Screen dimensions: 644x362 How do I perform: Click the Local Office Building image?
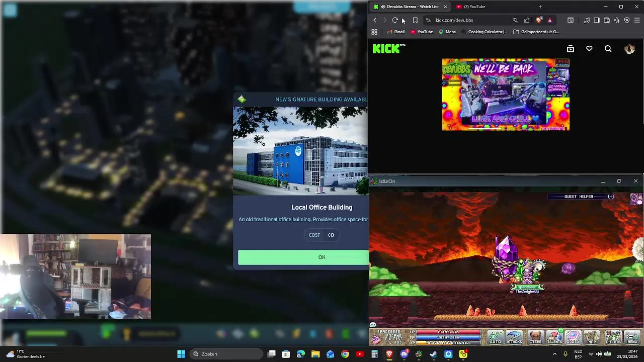[301, 151]
